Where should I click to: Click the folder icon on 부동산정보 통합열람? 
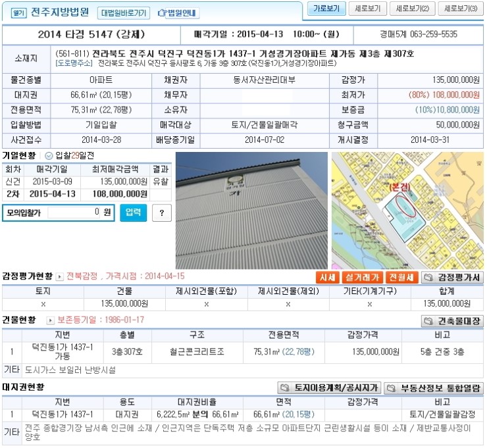point(392,387)
